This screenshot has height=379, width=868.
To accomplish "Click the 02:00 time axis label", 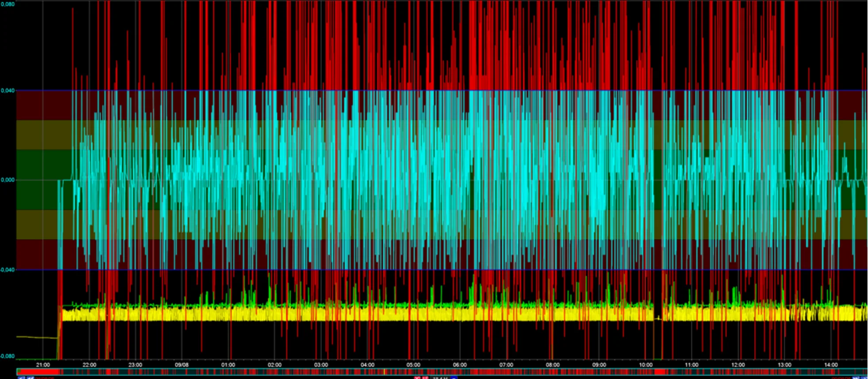I will [x=274, y=365].
